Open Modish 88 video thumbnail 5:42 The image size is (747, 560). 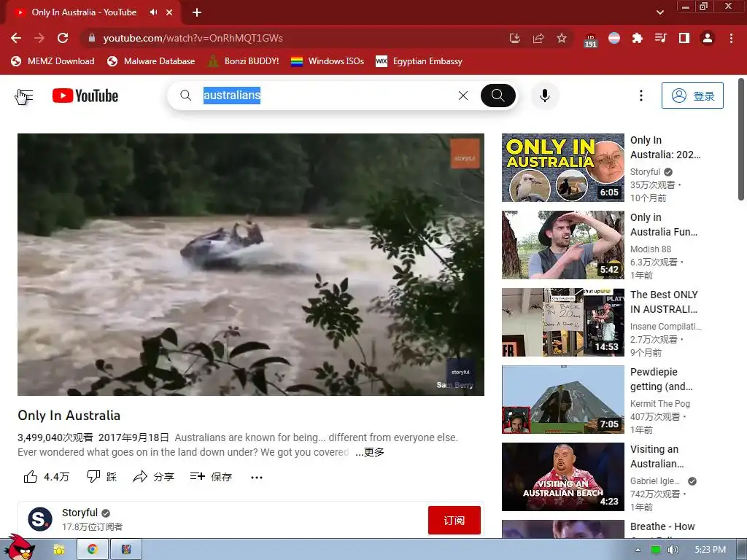coord(562,245)
